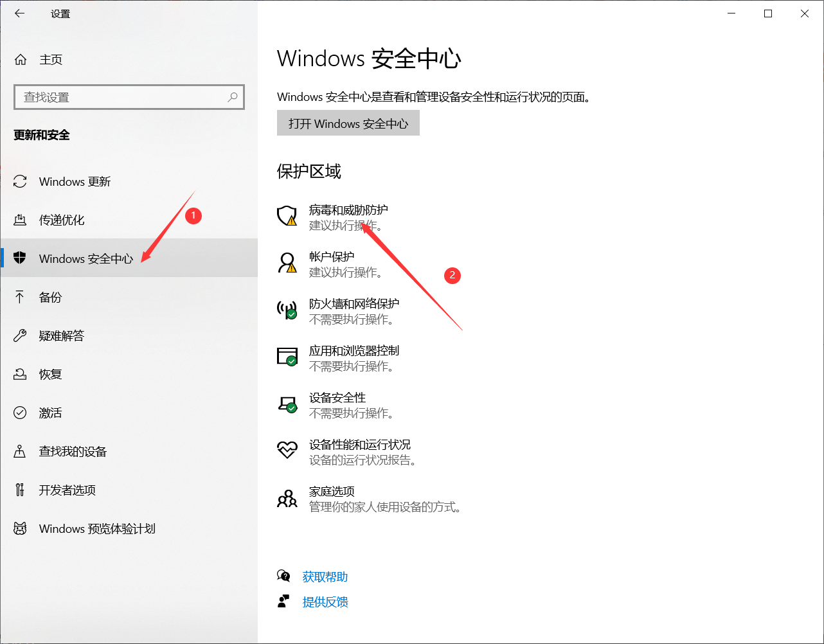Click the 病毒和威胁防护 shield warning icon
824x644 pixels.
(287, 216)
